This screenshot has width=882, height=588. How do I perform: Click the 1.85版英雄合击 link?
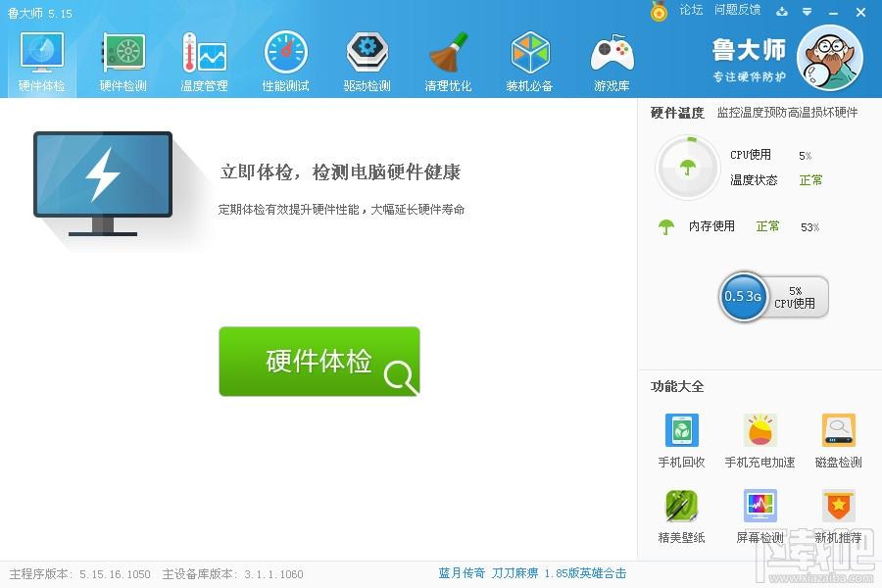(x=585, y=573)
